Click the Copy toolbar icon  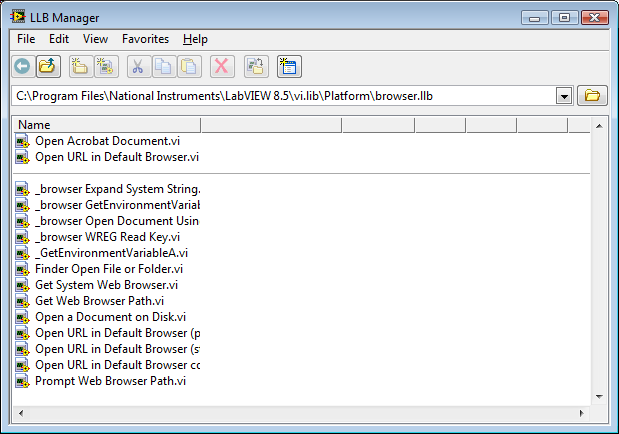pyautogui.click(x=163, y=66)
